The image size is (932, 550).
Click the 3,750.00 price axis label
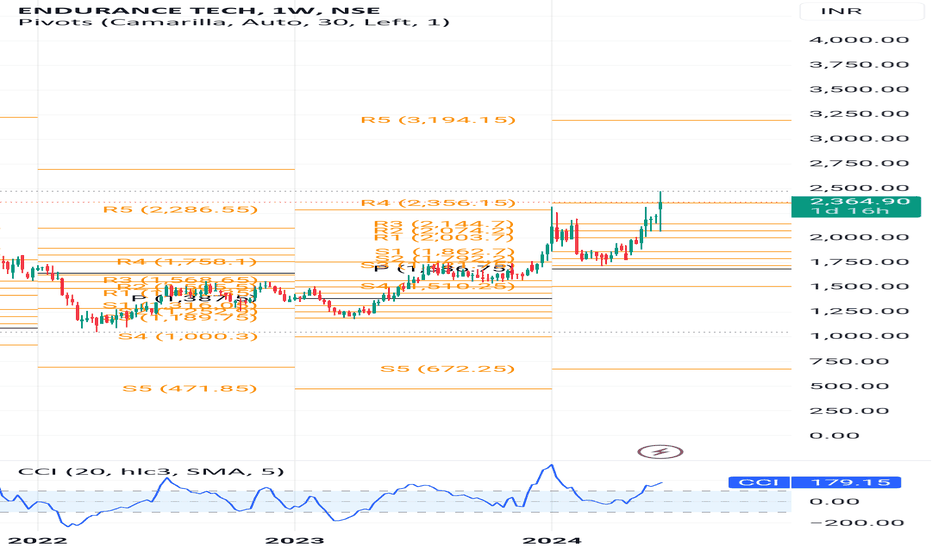tap(859, 65)
